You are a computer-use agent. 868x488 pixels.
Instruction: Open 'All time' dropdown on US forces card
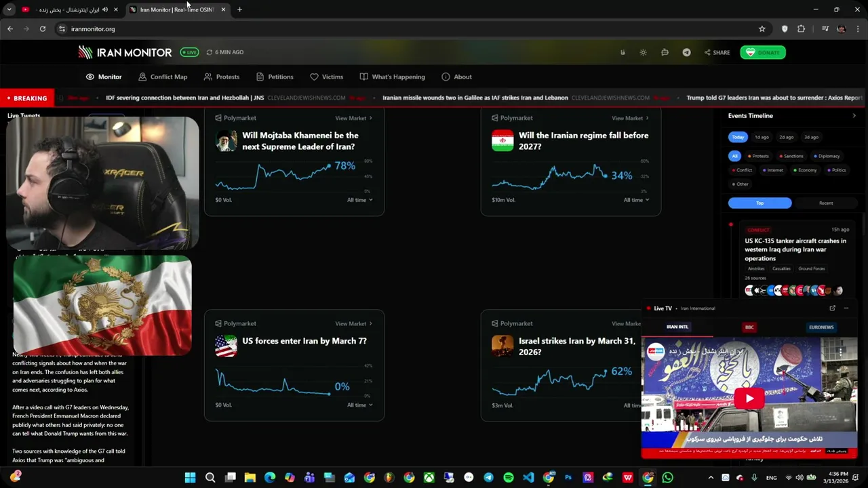tap(359, 405)
